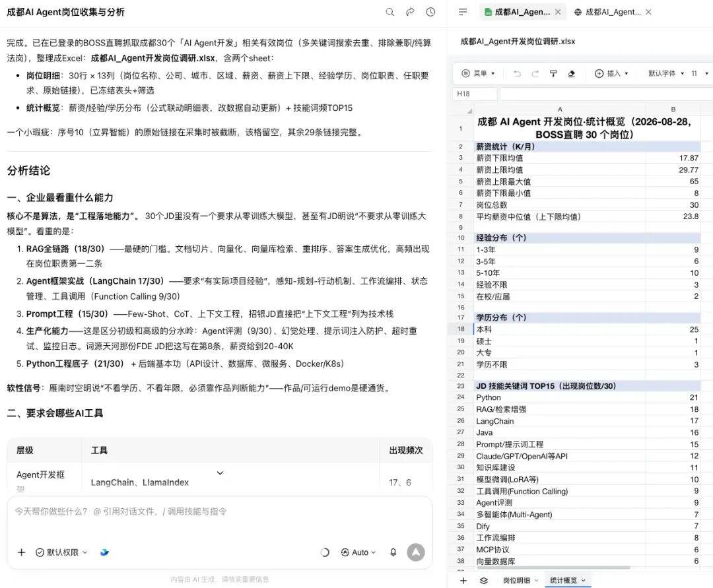The width and height of the screenshot is (713, 588).
Task: Select row 18 header
Action: (461, 329)
